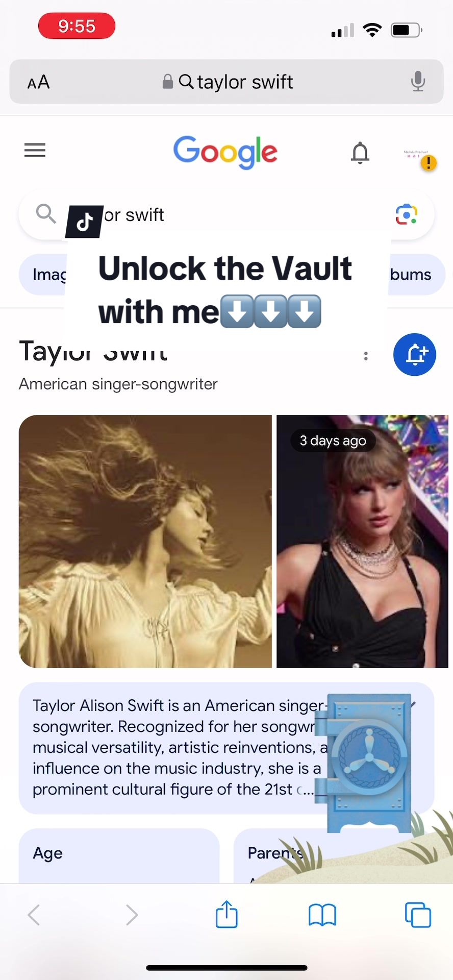Tap the microphone in address bar
The height and width of the screenshot is (980, 453).
[x=418, y=82]
